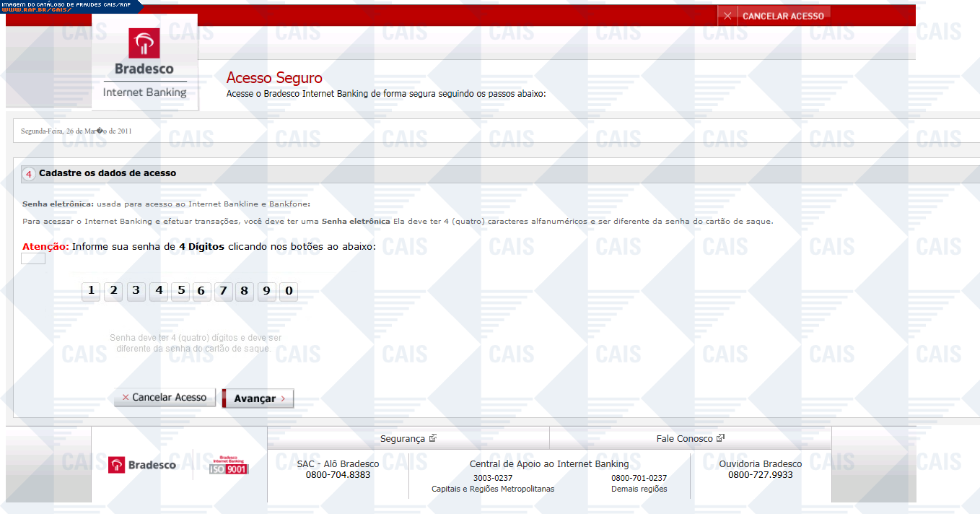Image resolution: width=980 pixels, height=514 pixels.
Task: Click the small password field below Atenção
Action: pyautogui.click(x=33, y=258)
